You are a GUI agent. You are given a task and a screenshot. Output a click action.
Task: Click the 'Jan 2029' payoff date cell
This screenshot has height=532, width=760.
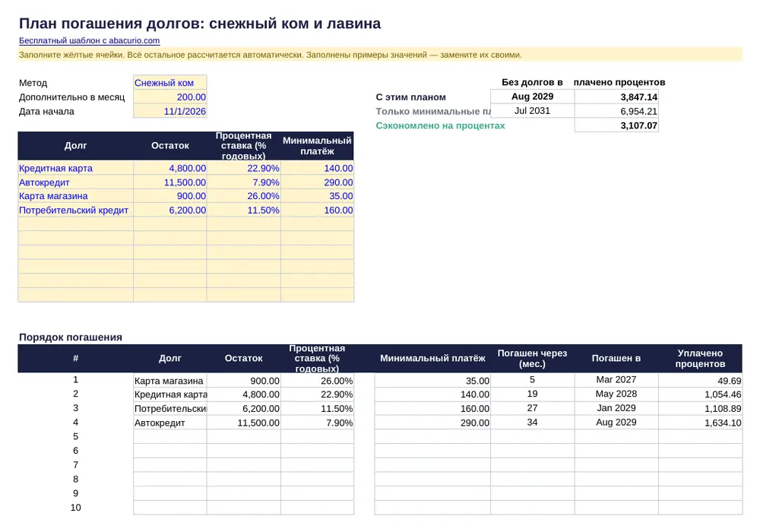pyautogui.click(x=616, y=408)
